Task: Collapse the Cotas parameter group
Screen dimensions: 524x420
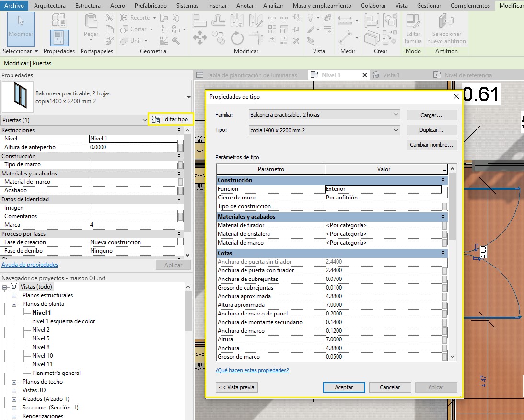Action: (x=443, y=253)
